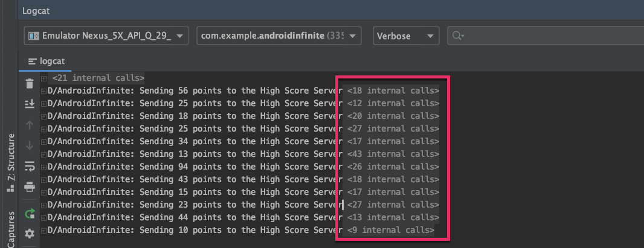The width and height of the screenshot is (644, 248).
Task: Click the <43 internal calls> folded link
Action: [393, 154]
